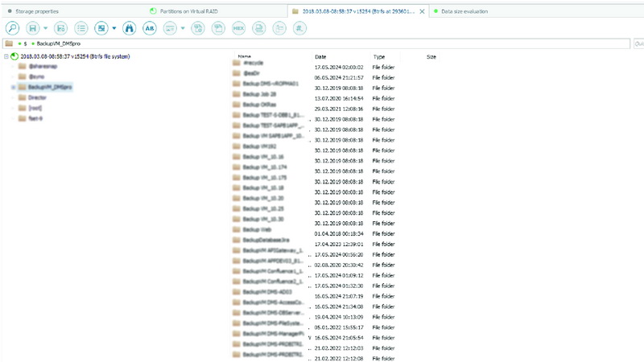Screen dimensions: 644x362
Task: Click the folder icon in path bar
Action: [9, 43]
